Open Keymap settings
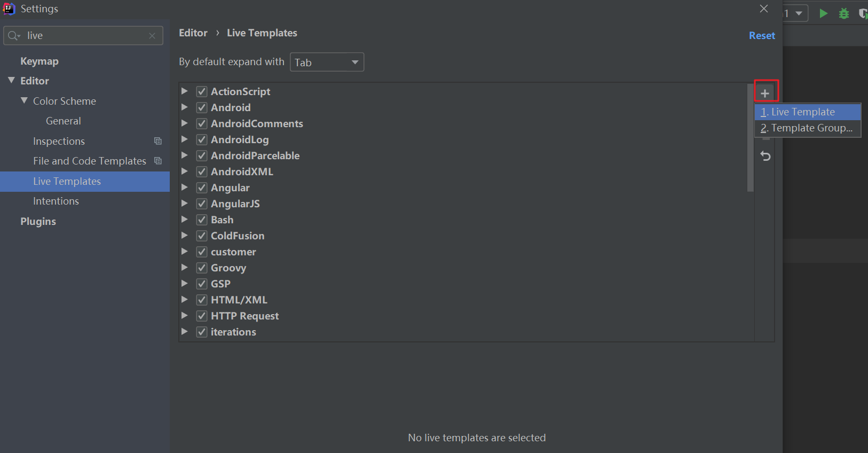The image size is (868, 453). pyautogui.click(x=40, y=61)
